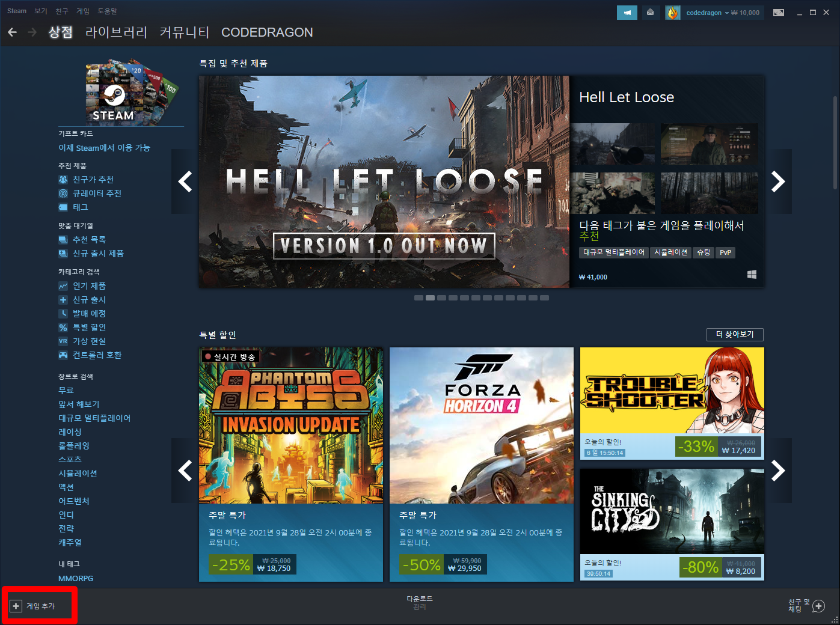Image resolution: width=840 pixels, height=625 pixels.
Task: Open The Sinking City daily deal
Action: tap(672, 525)
